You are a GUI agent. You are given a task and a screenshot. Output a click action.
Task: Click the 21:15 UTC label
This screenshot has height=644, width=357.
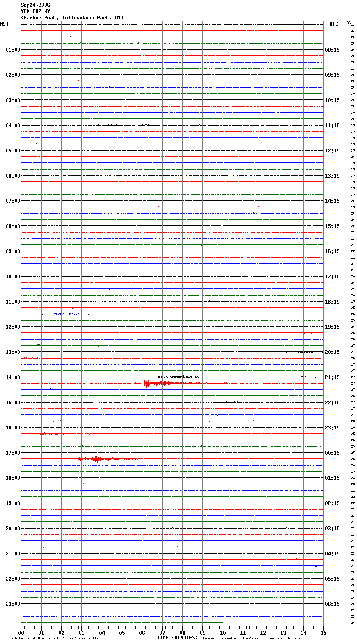pos(332,377)
